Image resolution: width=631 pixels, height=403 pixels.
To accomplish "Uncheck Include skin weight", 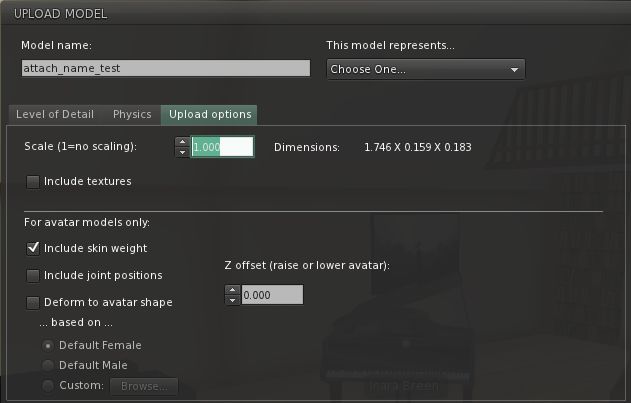I will click(34, 248).
